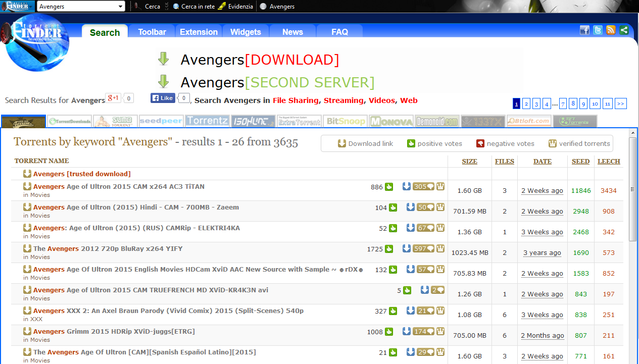Select the 1337X engine tab
Screen dimensions: 639x364
483,121
